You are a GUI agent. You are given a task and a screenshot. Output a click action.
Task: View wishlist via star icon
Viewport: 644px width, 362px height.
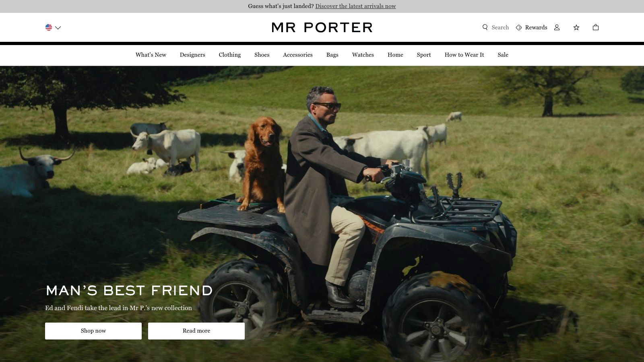pos(576,27)
